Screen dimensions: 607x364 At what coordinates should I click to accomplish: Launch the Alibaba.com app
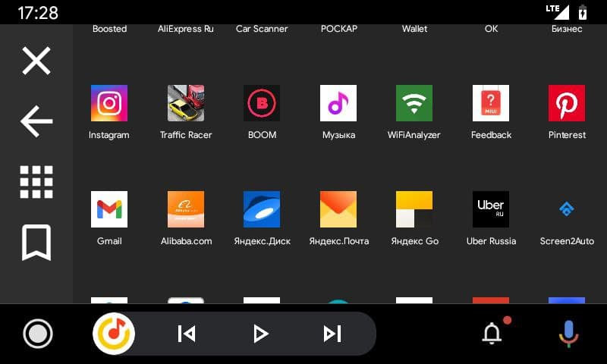click(186, 209)
